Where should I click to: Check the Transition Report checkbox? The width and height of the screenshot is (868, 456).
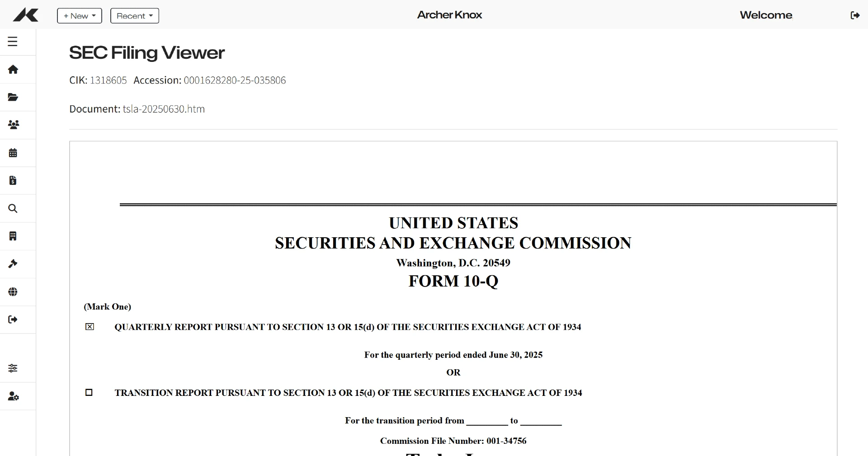tap(89, 392)
